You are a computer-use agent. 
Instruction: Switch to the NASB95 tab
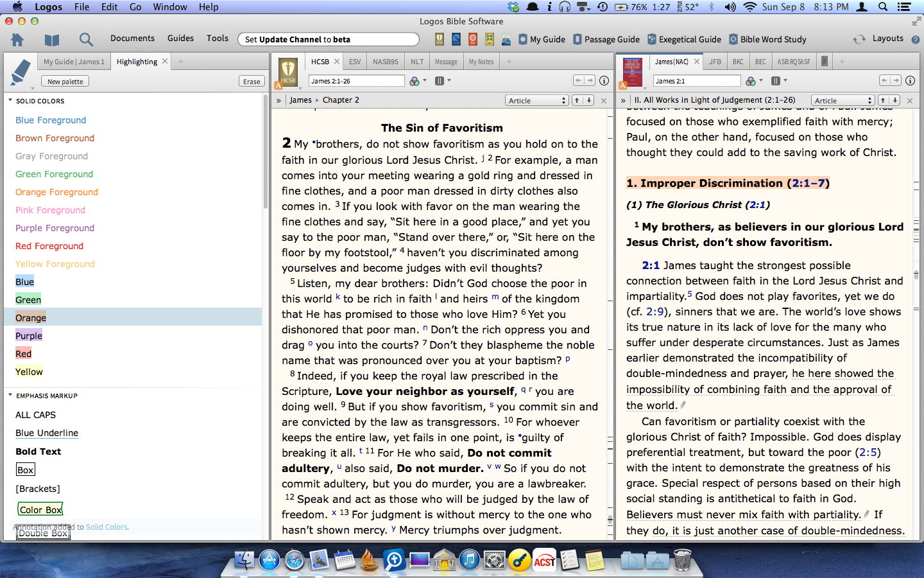click(386, 62)
